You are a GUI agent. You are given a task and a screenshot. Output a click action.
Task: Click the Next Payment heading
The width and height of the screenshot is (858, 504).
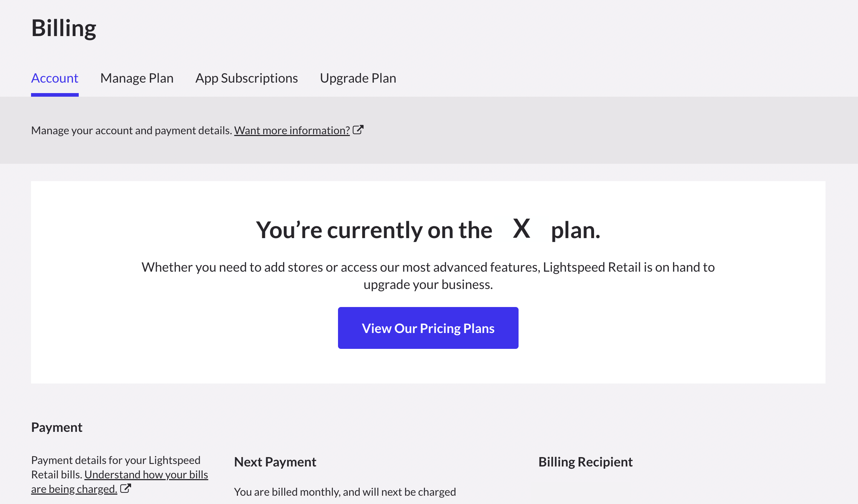pyautogui.click(x=275, y=462)
